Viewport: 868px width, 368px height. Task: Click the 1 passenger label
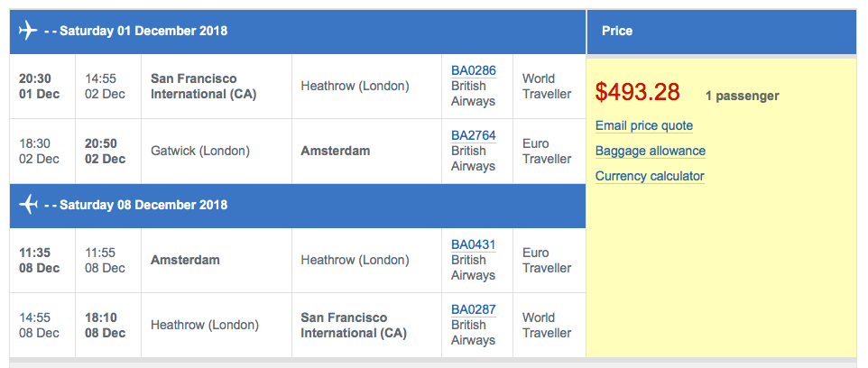click(742, 96)
